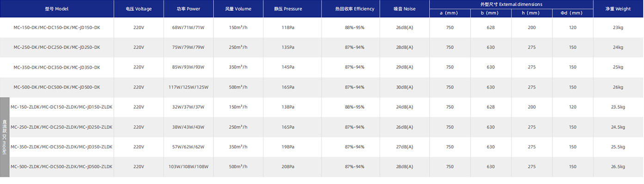Click the 净重 Weight column header
Image resolution: width=644 pixels, height=184 pixels.
(x=618, y=9)
